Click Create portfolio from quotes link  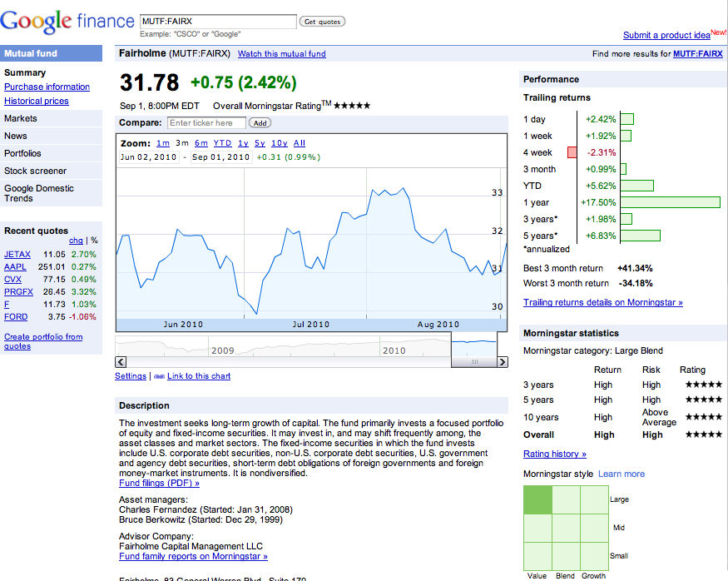pos(43,341)
